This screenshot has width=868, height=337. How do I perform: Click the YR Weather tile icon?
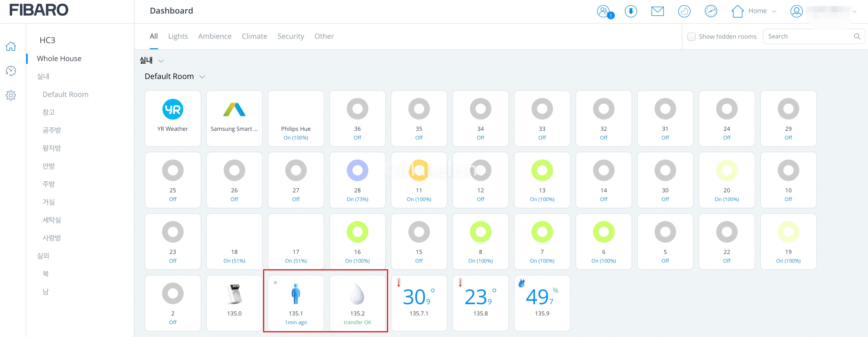click(x=173, y=109)
